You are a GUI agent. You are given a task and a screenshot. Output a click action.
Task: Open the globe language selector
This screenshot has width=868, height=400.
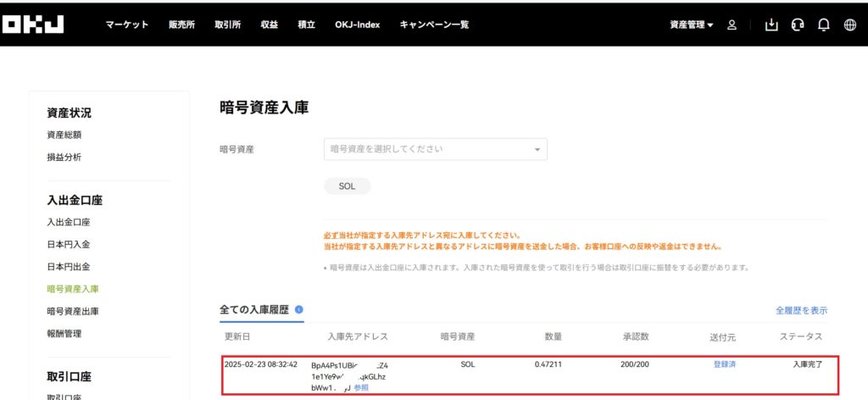coord(849,25)
